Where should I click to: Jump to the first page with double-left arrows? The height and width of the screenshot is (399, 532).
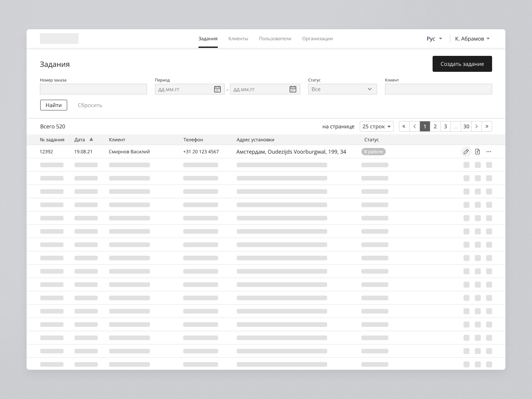(x=404, y=126)
